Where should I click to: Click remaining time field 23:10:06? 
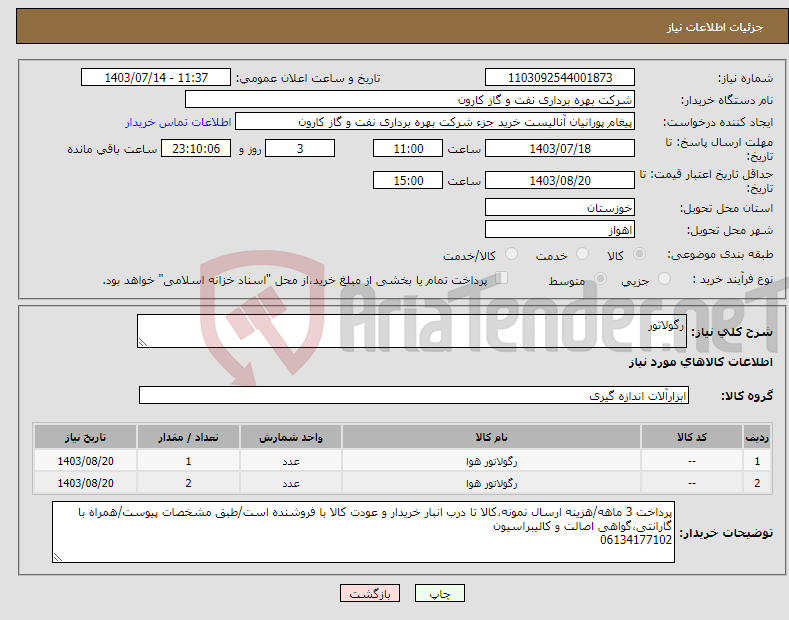click(x=196, y=148)
